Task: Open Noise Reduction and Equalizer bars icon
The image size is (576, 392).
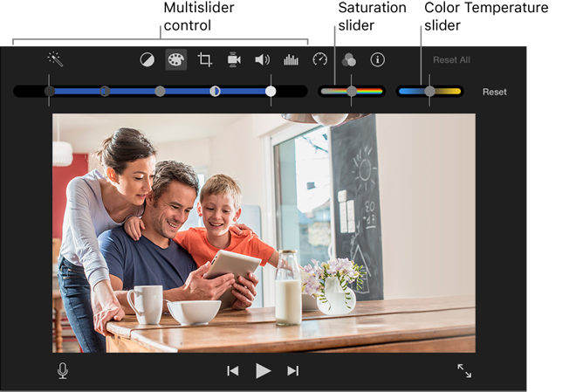Action: pos(291,60)
